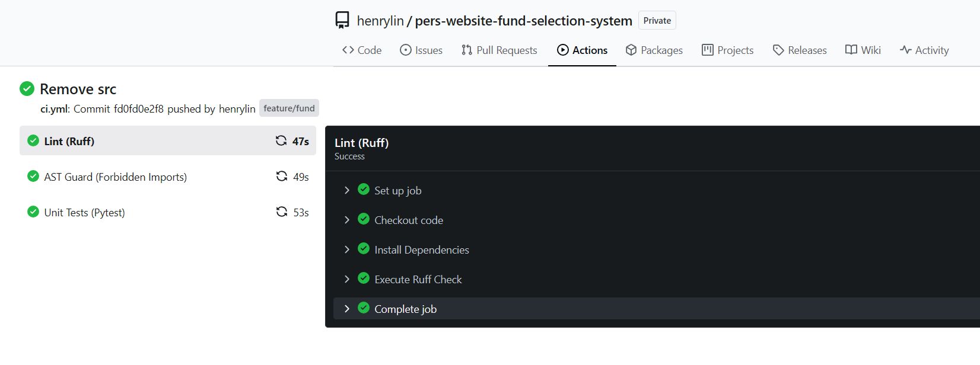Expand the Install Dependencies step chevron

(x=347, y=249)
